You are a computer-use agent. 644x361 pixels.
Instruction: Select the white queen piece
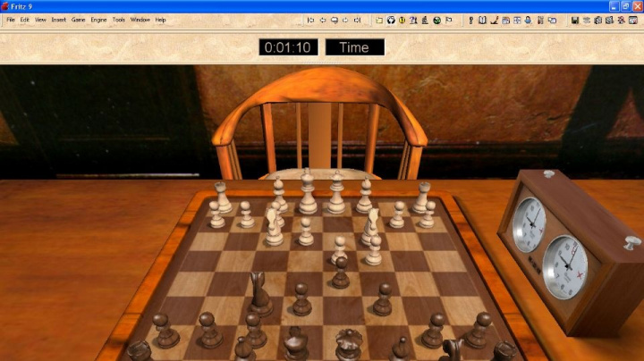click(x=336, y=192)
